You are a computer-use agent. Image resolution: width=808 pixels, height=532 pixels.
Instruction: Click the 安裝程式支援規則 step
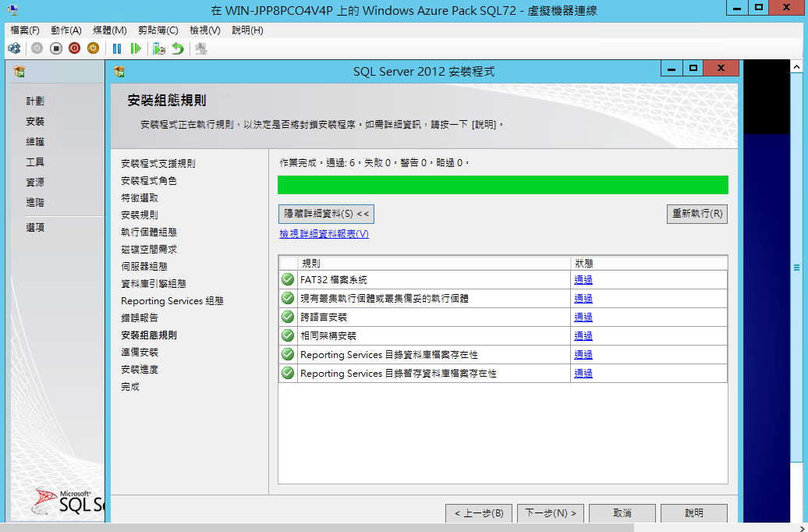click(x=158, y=163)
